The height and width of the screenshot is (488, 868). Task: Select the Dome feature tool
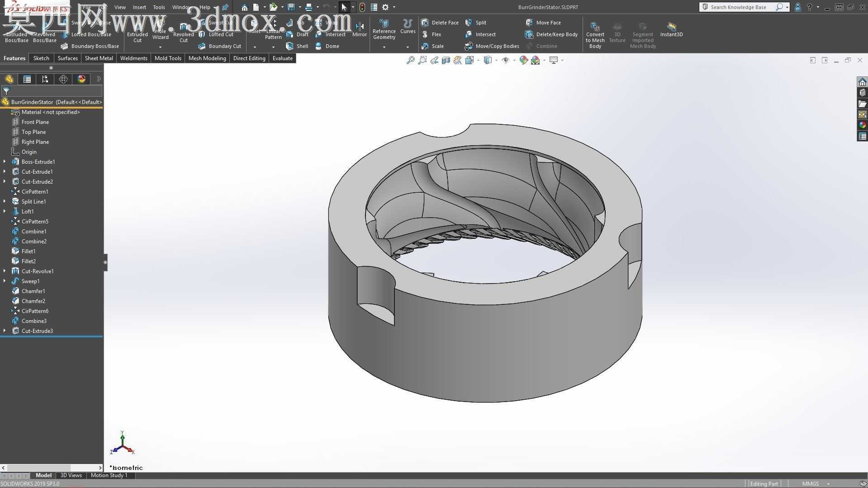(327, 46)
